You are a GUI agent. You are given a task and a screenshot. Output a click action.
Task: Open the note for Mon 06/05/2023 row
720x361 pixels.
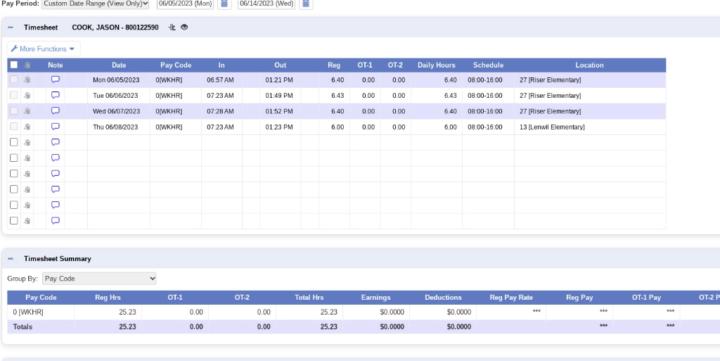55,79
